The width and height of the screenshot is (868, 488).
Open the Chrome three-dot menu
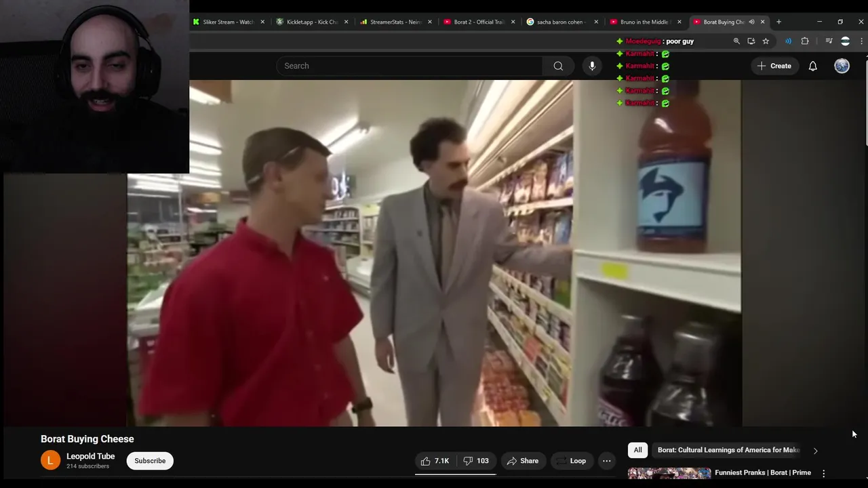tap(861, 41)
